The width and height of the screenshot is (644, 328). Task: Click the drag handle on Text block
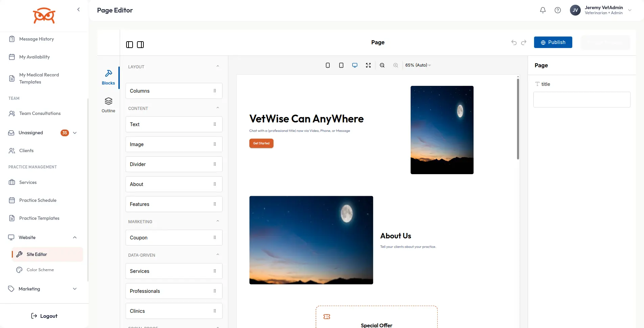pyautogui.click(x=215, y=124)
